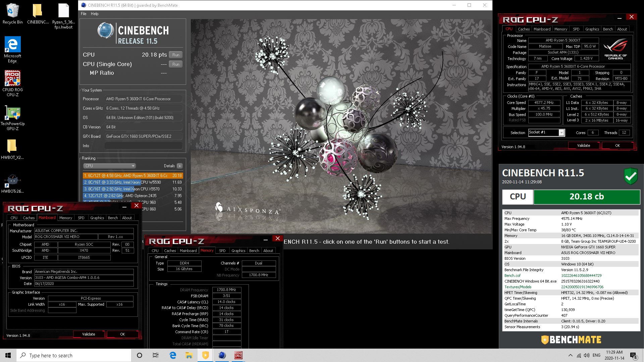
Task: Click the Processor AMD Ryzen 5 3600XT field
Action: 144,99
